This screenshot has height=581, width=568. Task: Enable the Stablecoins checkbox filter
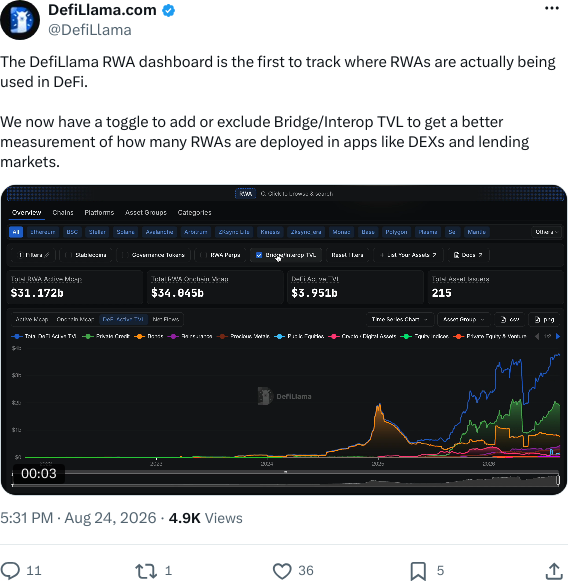68,255
